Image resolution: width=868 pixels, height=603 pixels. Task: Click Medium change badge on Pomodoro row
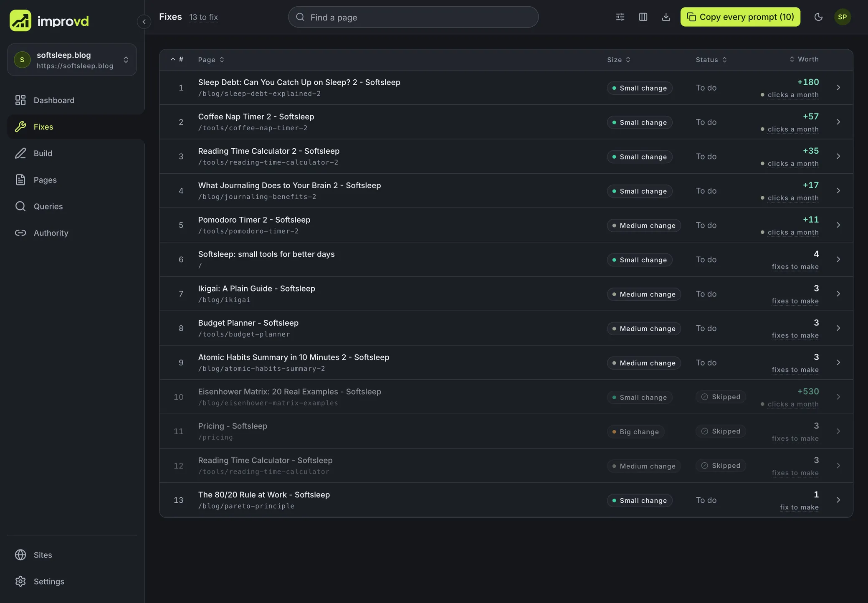click(x=644, y=225)
